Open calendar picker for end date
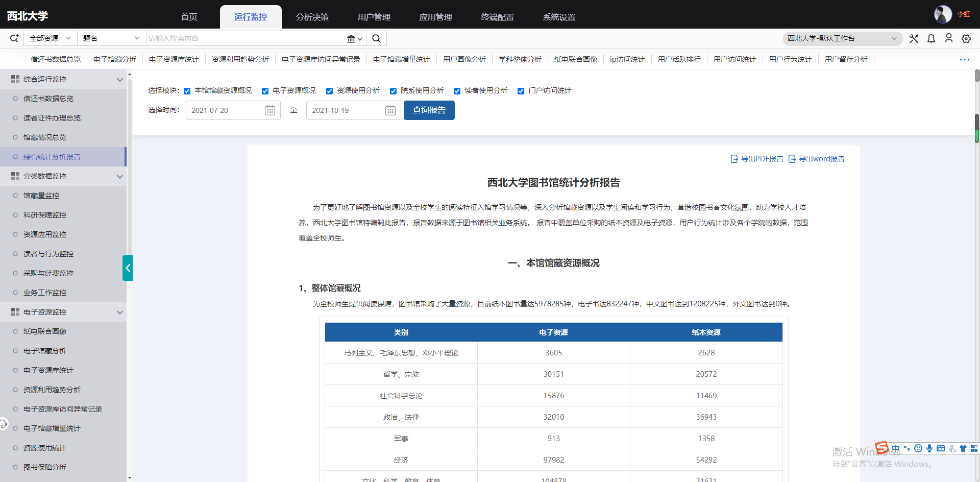Viewport: 980px width, 482px height. [390, 110]
